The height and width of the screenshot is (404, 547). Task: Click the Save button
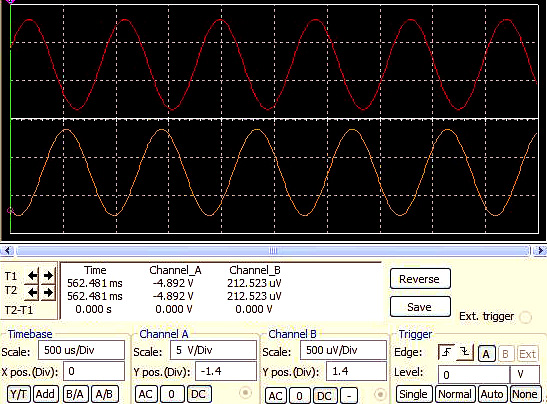point(420,307)
